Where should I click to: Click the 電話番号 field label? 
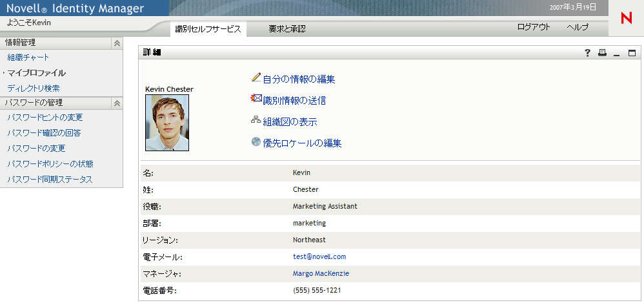tap(160, 291)
